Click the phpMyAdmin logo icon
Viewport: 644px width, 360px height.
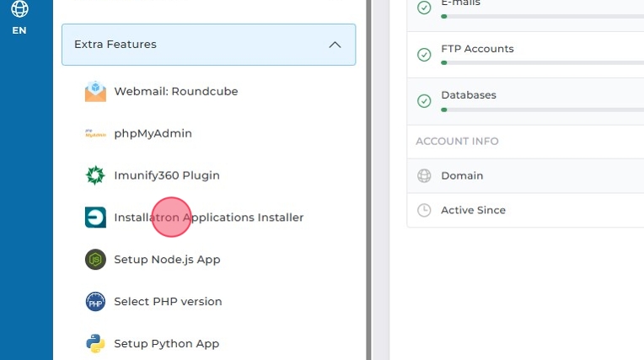tap(95, 133)
